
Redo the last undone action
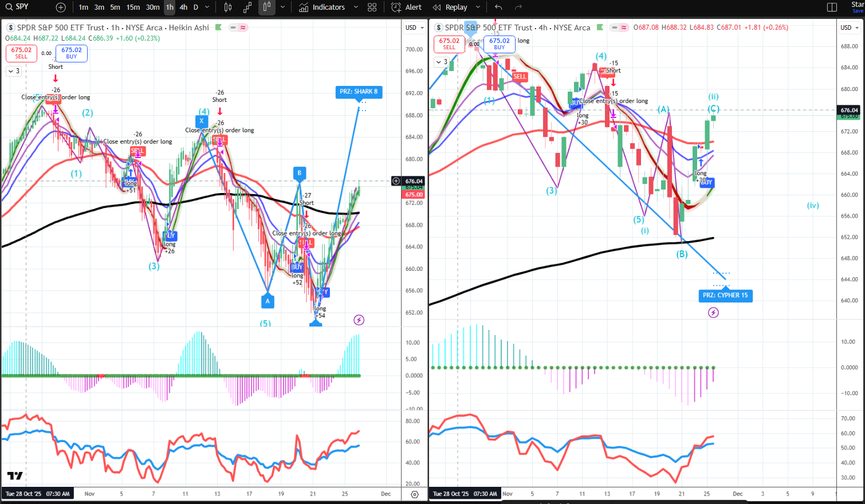coord(518,7)
